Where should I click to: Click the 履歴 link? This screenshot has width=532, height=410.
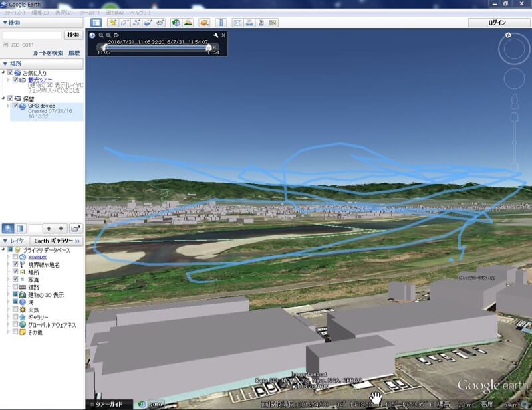[74, 53]
